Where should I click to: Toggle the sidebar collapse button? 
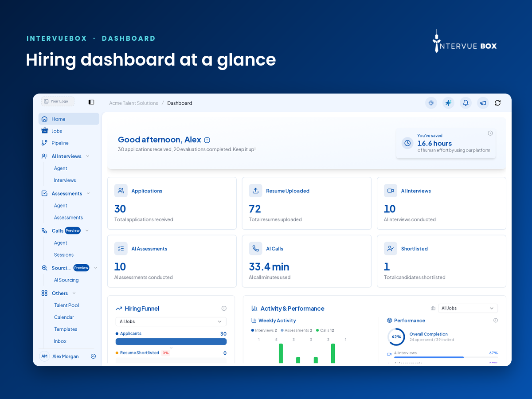(x=91, y=102)
